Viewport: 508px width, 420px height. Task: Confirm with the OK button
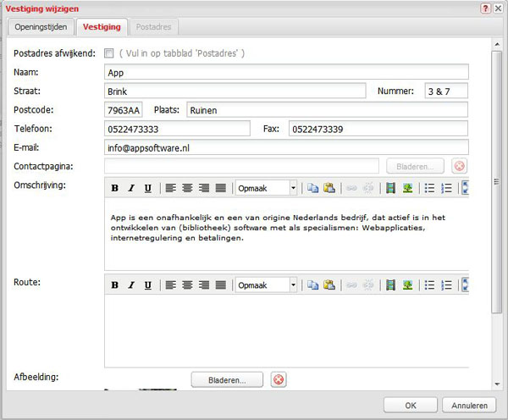411,405
